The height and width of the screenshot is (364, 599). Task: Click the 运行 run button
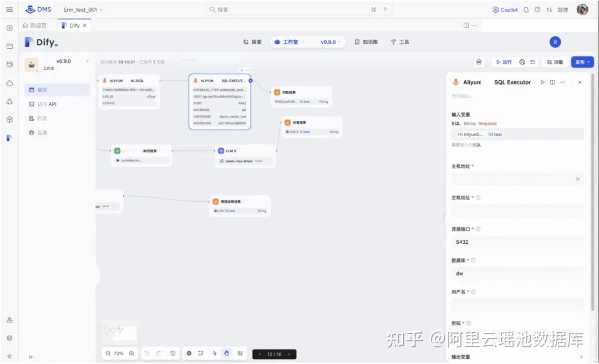(505, 62)
